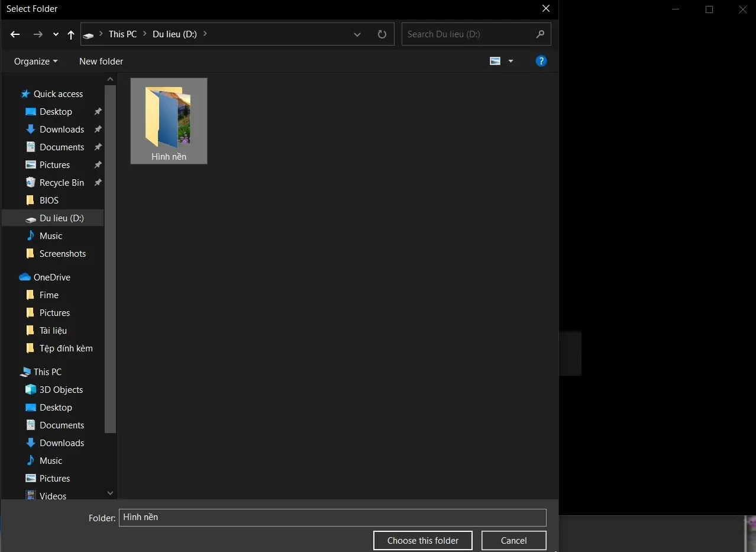Image resolution: width=756 pixels, height=552 pixels.
Task: Open the Organize menu
Action: (35, 61)
